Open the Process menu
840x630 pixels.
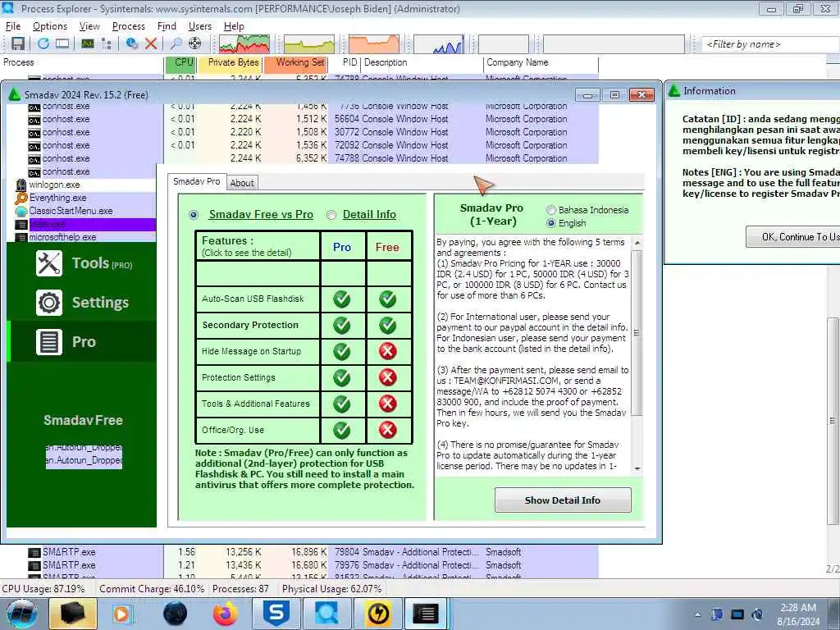(x=129, y=26)
